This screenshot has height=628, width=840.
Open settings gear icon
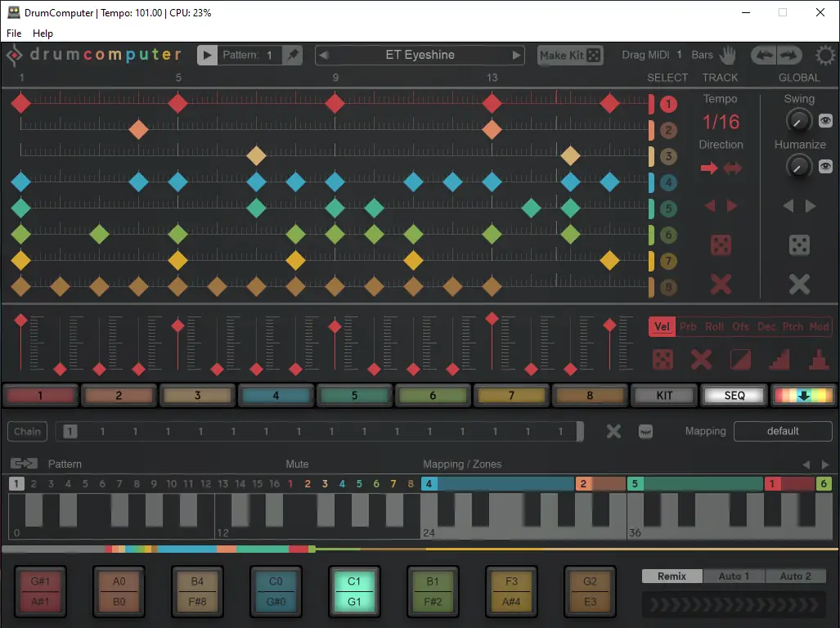(825, 55)
